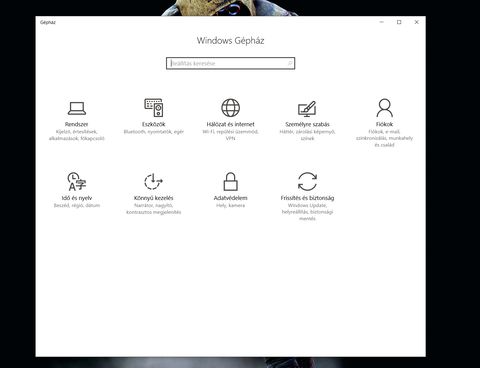Click the Fiókok label

point(384,124)
